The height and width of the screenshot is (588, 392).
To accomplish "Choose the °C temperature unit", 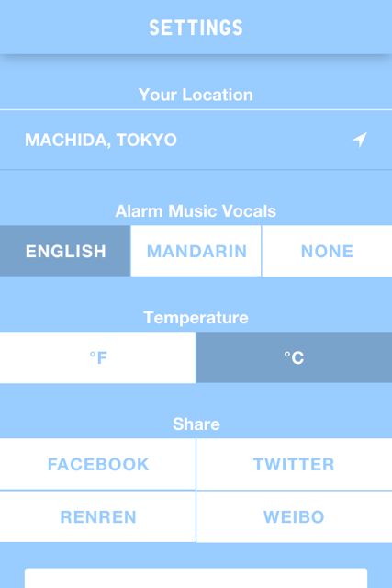I will click(x=294, y=357).
